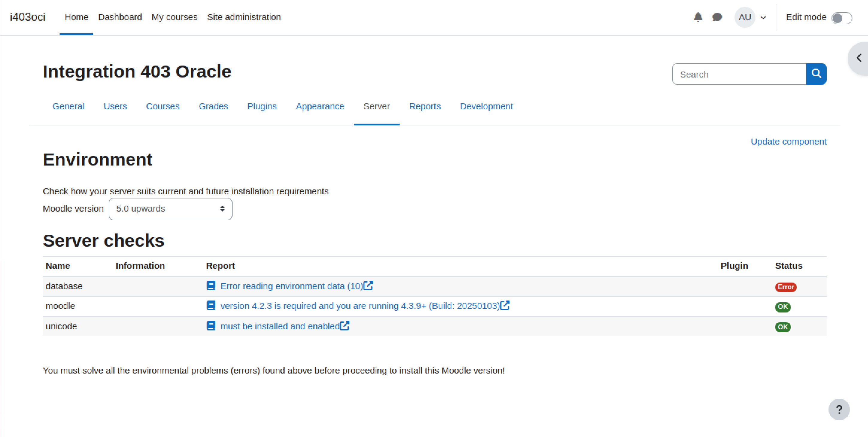Click the i403oci site brand

(28, 17)
